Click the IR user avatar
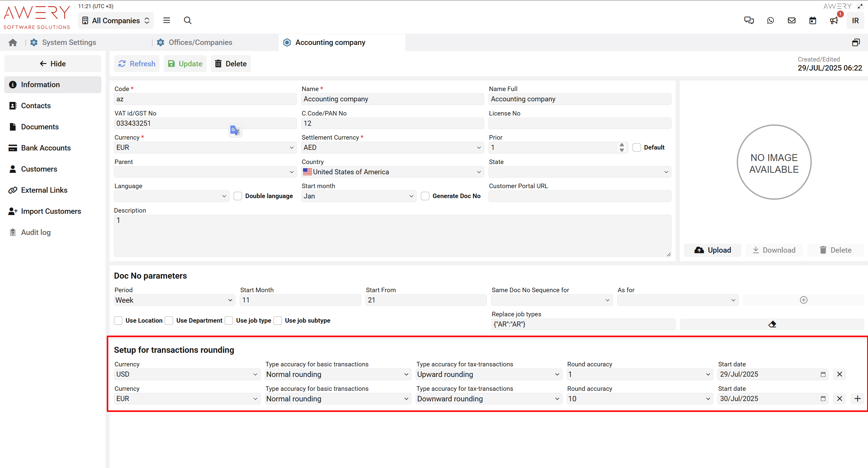868x468 pixels. [x=855, y=21]
